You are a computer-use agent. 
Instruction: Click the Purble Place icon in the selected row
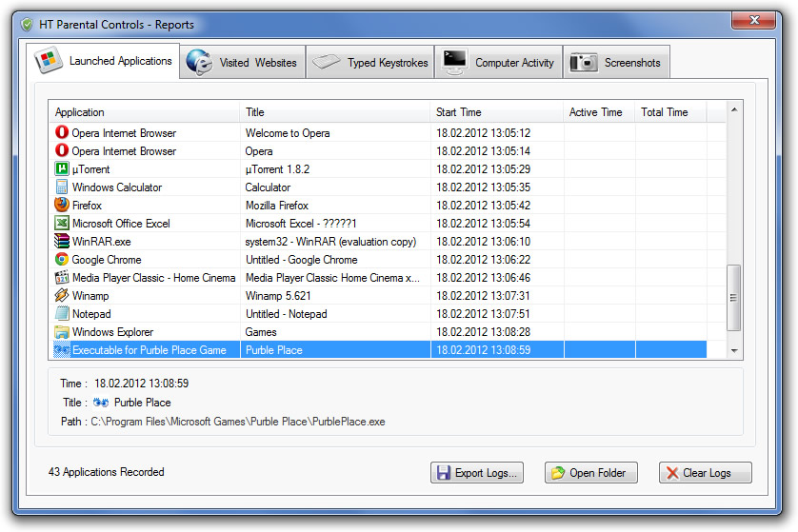click(62, 350)
